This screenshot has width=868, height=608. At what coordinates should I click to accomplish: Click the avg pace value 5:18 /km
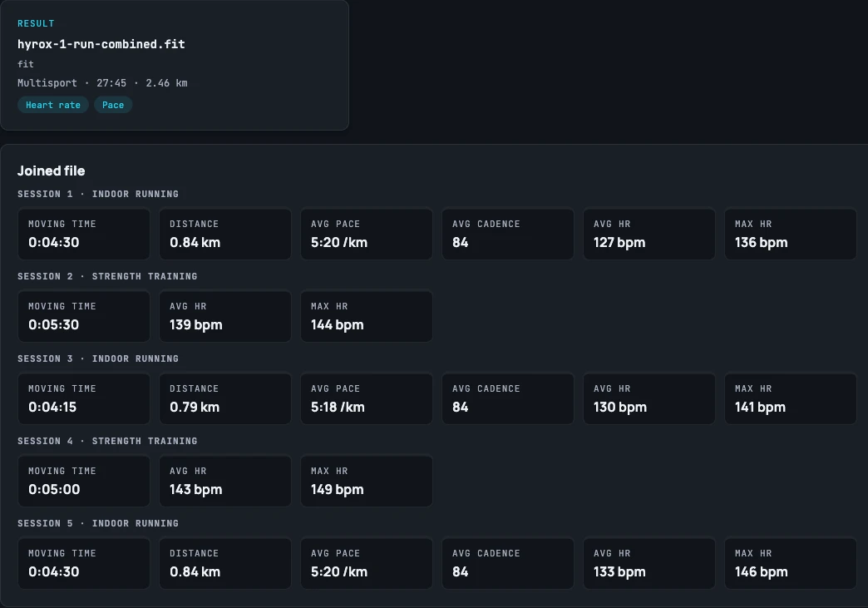(x=338, y=407)
